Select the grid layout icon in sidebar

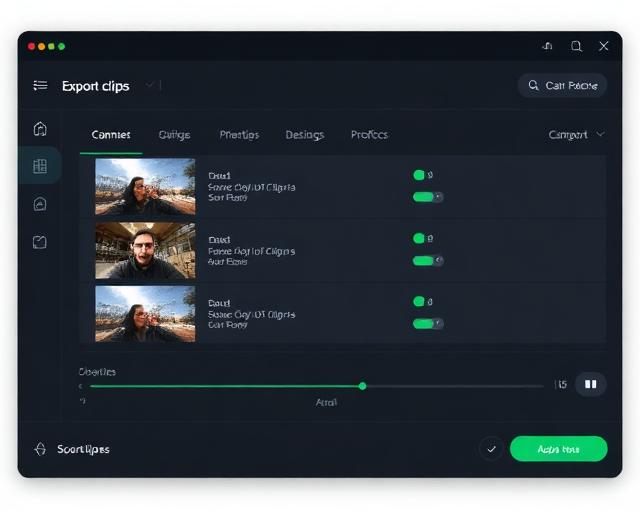[x=40, y=166]
